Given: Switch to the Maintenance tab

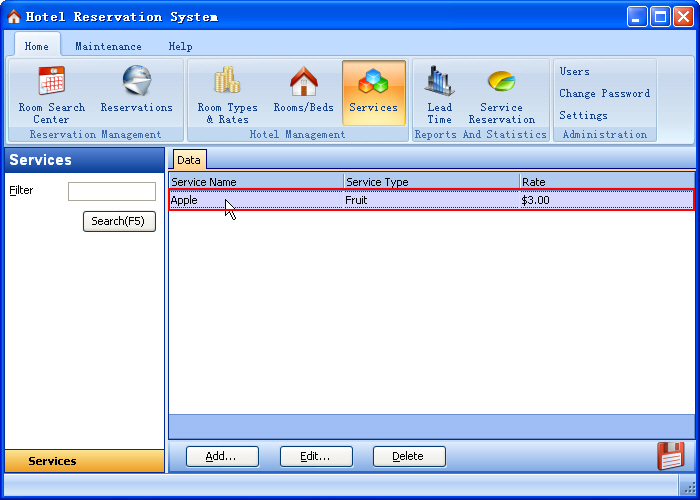Looking at the screenshot, I should click(x=108, y=46).
